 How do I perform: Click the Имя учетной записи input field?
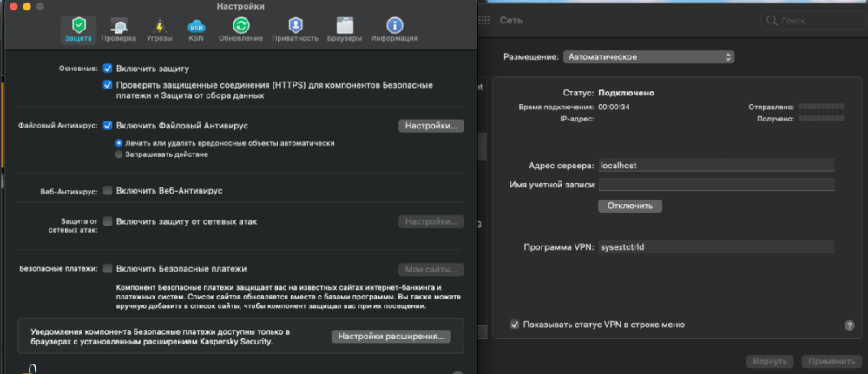click(716, 185)
